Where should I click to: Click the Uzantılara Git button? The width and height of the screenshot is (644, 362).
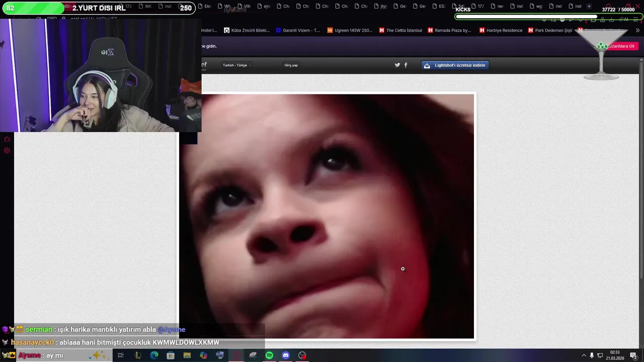click(x=622, y=46)
